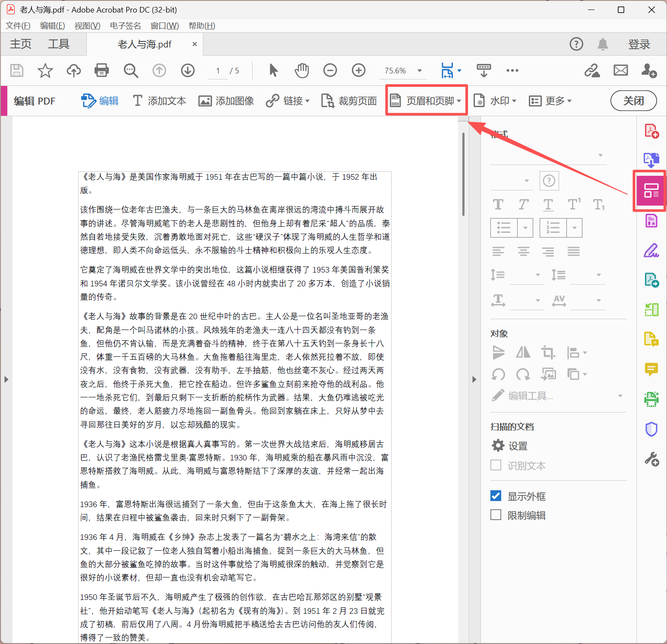
Task: Switch to the 主页 tab
Action: click(20, 44)
